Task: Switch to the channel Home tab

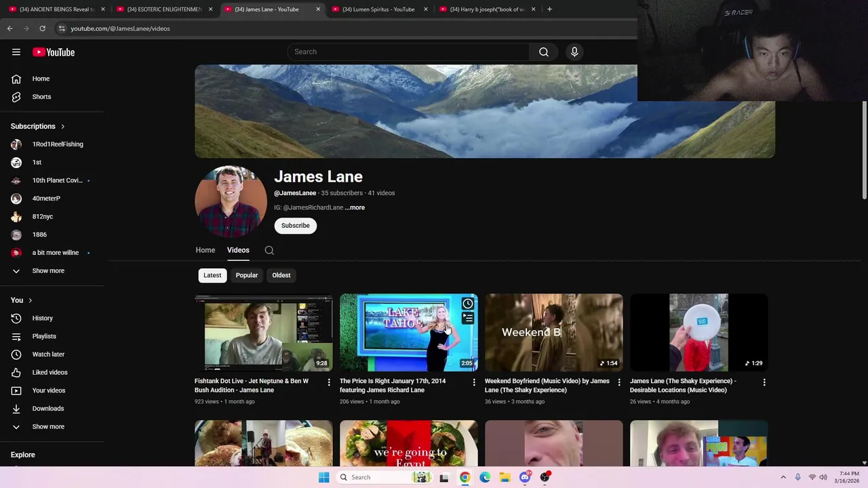Action: (205, 250)
